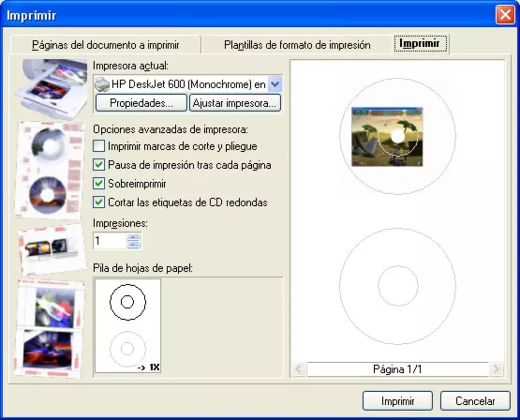Uncheck Cortar las etiquetas de CD redondas

tap(99, 202)
